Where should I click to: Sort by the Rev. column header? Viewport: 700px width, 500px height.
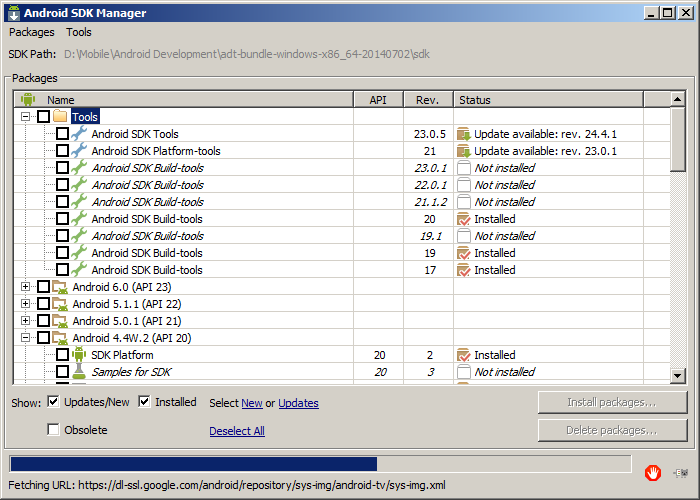[429, 100]
